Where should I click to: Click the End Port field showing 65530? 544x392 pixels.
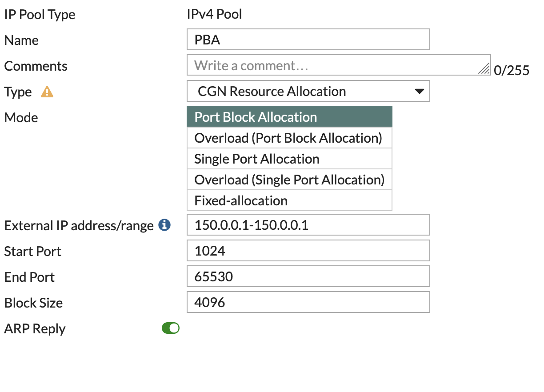pyautogui.click(x=308, y=276)
